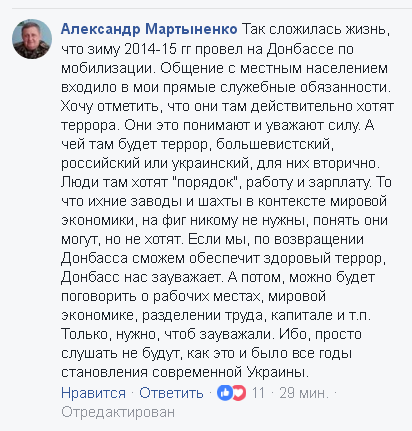The width and height of the screenshot is (412, 431).
Task: Click the word "большевистский" in the comment
Action: click(273, 144)
